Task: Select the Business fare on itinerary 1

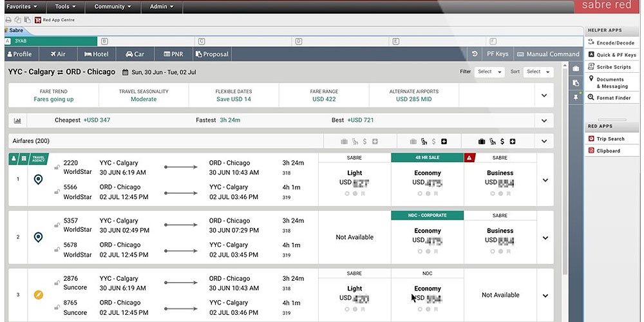Action: click(x=500, y=180)
